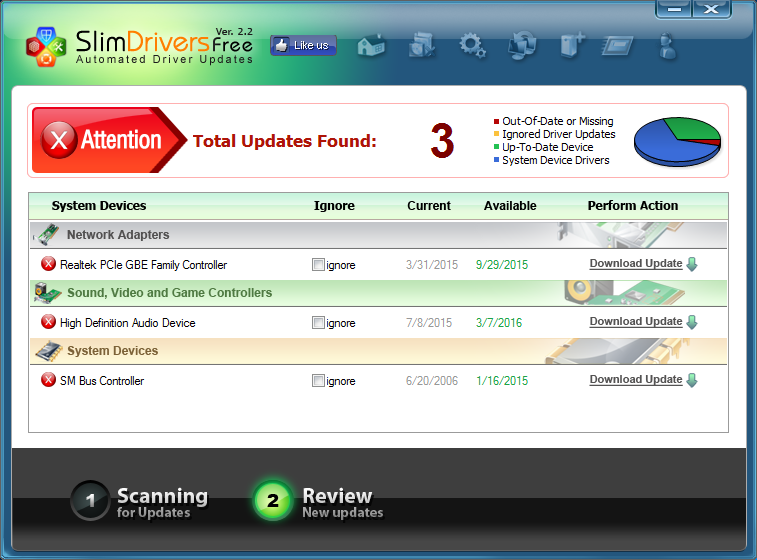Image resolution: width=757 pixels, height=560 pixels.
Task: Click the System Devices column header
Action: (99, 206)
